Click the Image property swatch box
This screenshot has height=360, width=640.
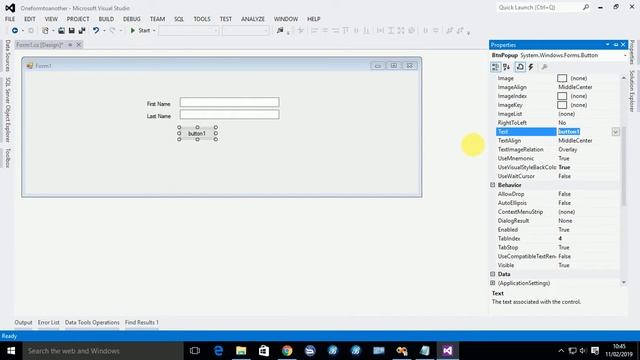(x=562, y=78)
